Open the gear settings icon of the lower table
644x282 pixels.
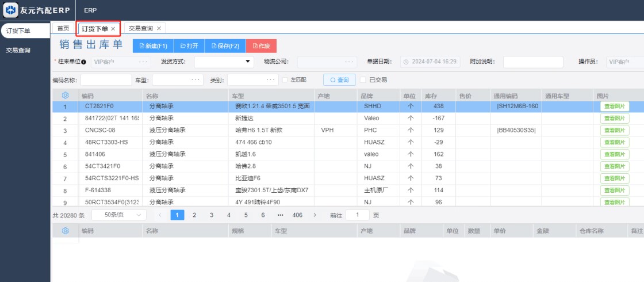click(65, 231)
